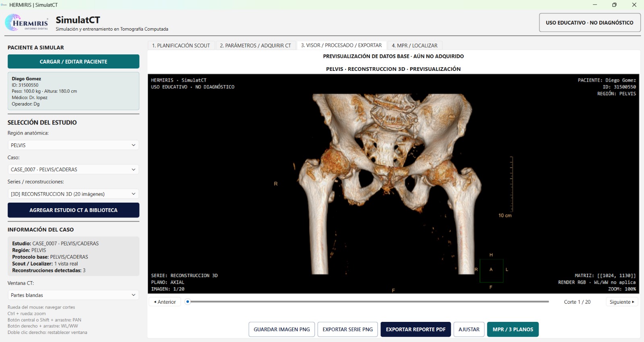Click the 'IMAGEN: 1/20' overlay text

coord(168,289)
